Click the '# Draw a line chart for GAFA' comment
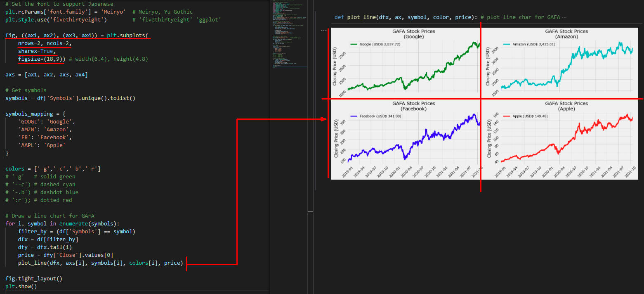 tap(50, 216)
